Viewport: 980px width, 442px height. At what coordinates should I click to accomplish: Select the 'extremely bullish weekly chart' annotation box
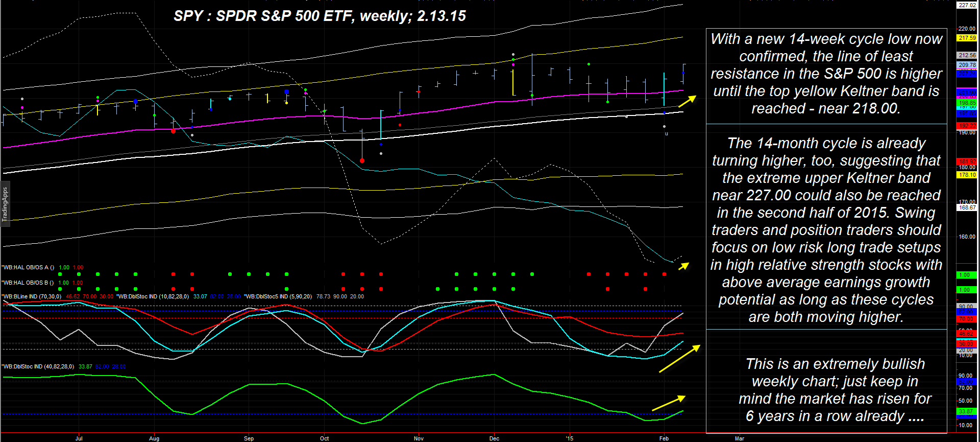click(826, 381)
